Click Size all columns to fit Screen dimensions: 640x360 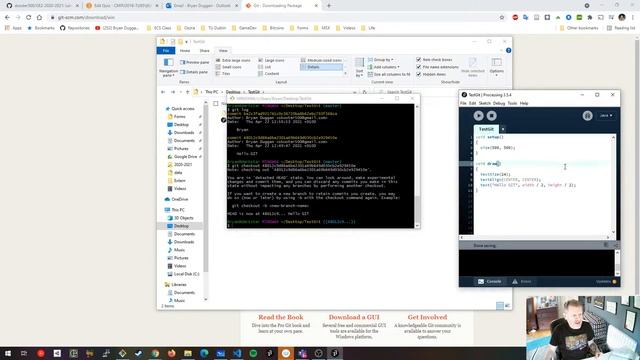tap(389, 74)
